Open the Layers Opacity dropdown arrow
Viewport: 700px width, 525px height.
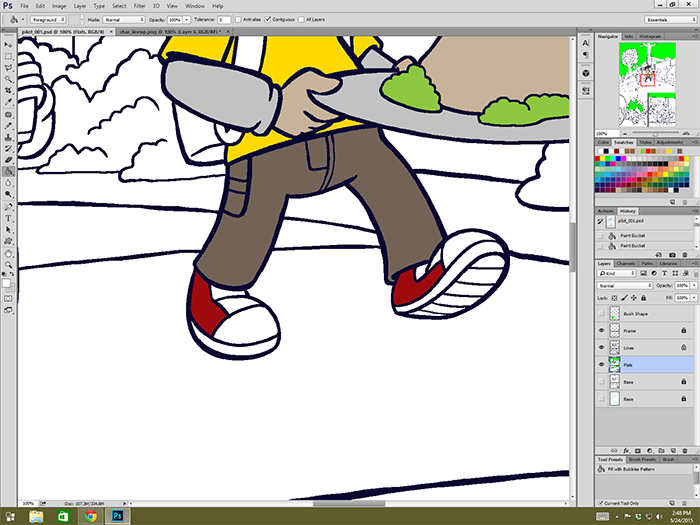(x=694, y=285)
